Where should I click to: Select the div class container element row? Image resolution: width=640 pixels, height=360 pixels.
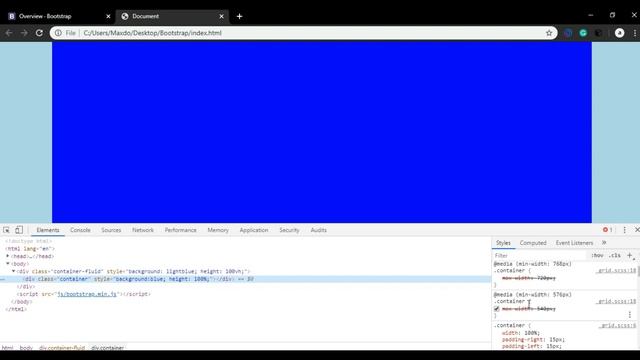point(245,279)
